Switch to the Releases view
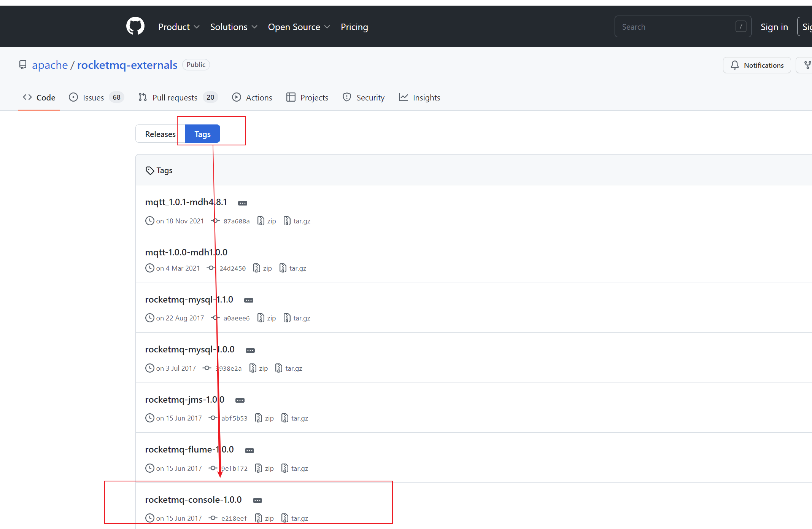Viewport: 812px width, 529px height. point(160,134)
